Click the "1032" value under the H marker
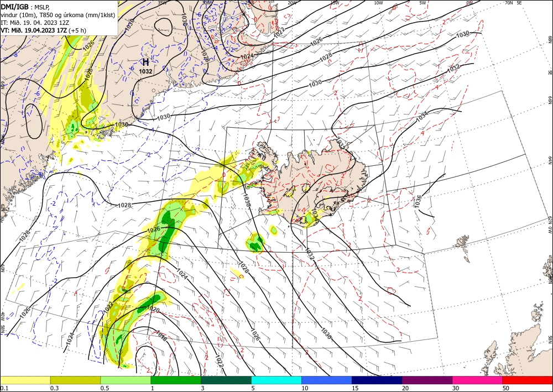 pyautogui.click(x=145, y=71)
